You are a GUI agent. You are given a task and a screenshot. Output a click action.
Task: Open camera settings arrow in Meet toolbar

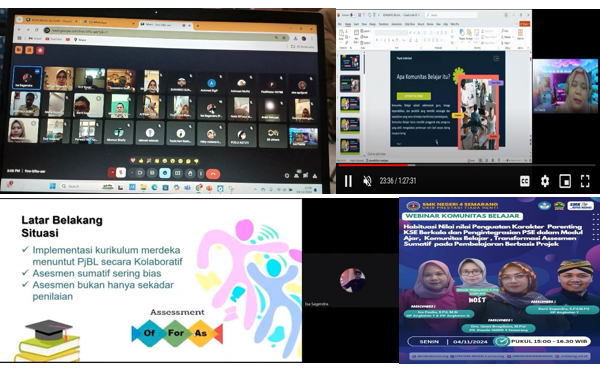[x=132, y=173]
